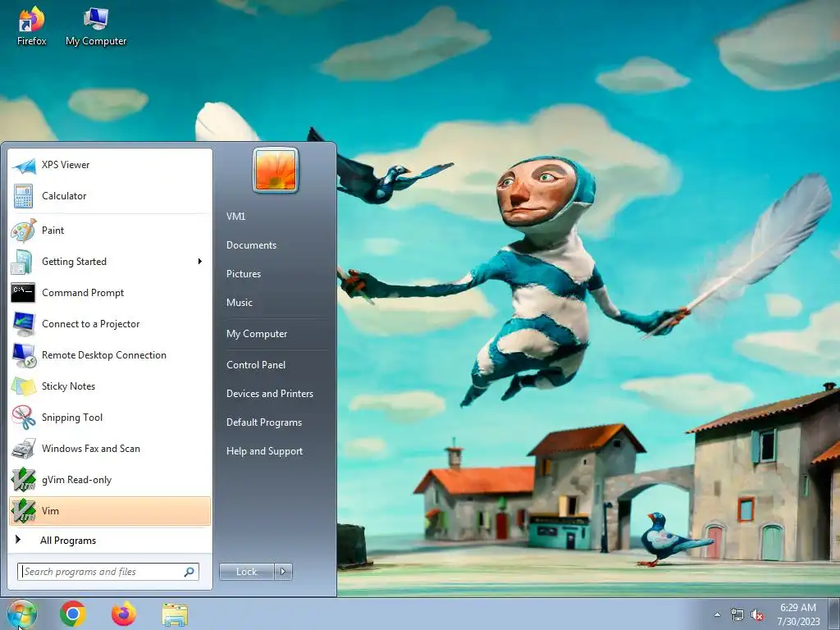Open Devices and Printers
The image size is (840, 630).
270,394
